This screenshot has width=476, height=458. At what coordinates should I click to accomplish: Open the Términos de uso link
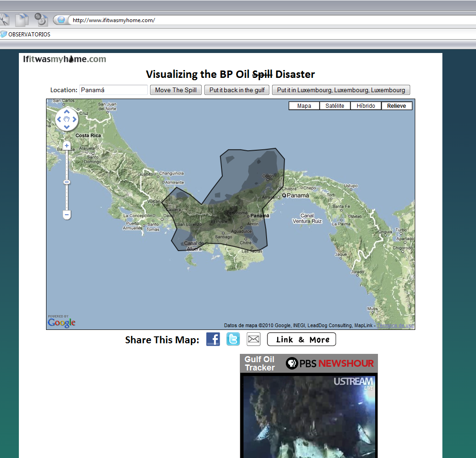coord(395,325)
